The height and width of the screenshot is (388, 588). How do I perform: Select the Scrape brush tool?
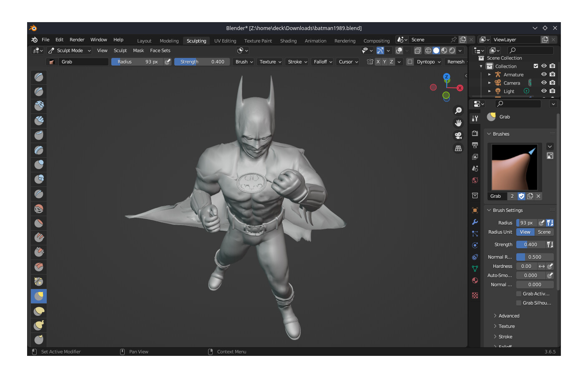(x=39, y=252)
